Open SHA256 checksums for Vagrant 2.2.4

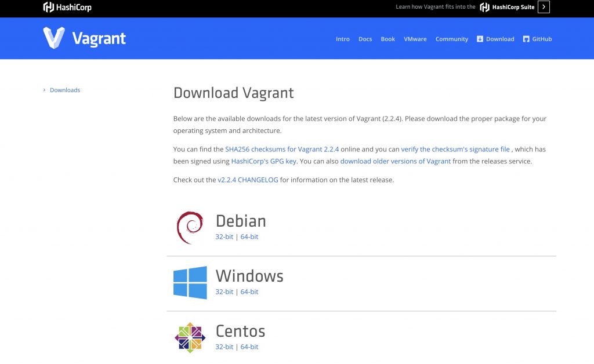(282, 149)
